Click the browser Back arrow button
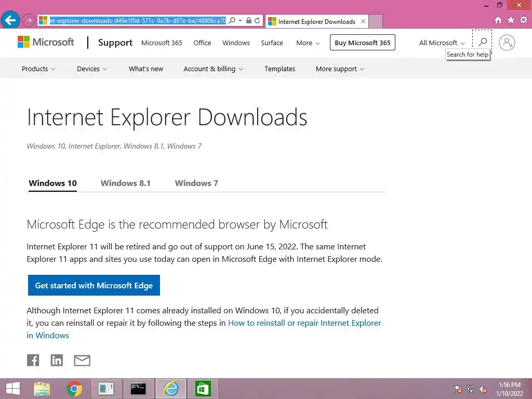 (10, 20)
